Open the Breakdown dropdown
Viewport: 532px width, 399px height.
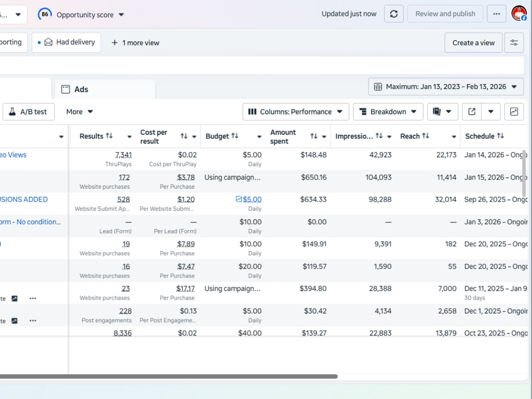(388, 112)
